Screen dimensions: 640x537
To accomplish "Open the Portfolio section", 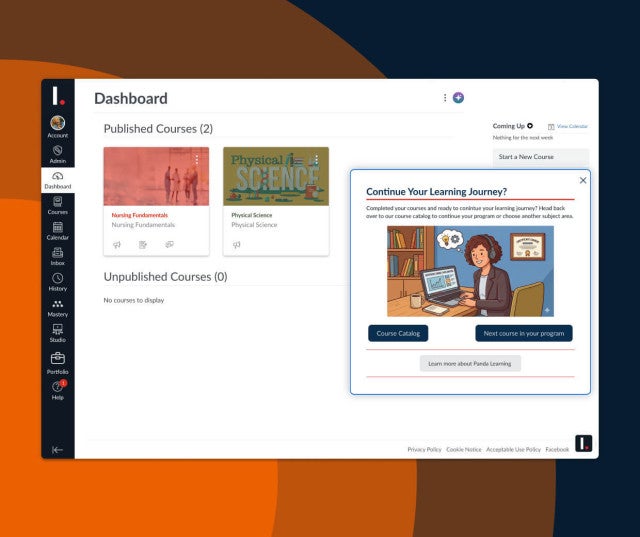I will click(58, 362).
